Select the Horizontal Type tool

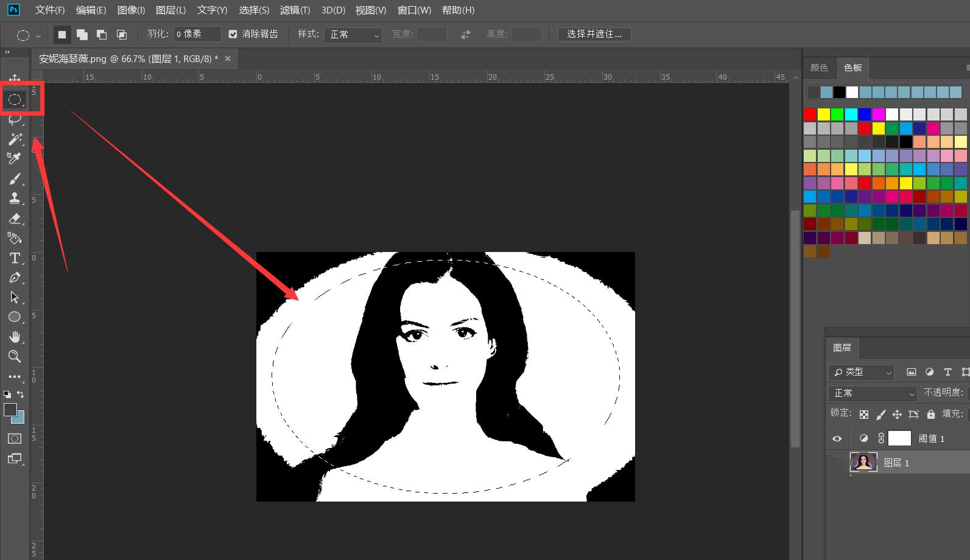click(x=15, y=258)
